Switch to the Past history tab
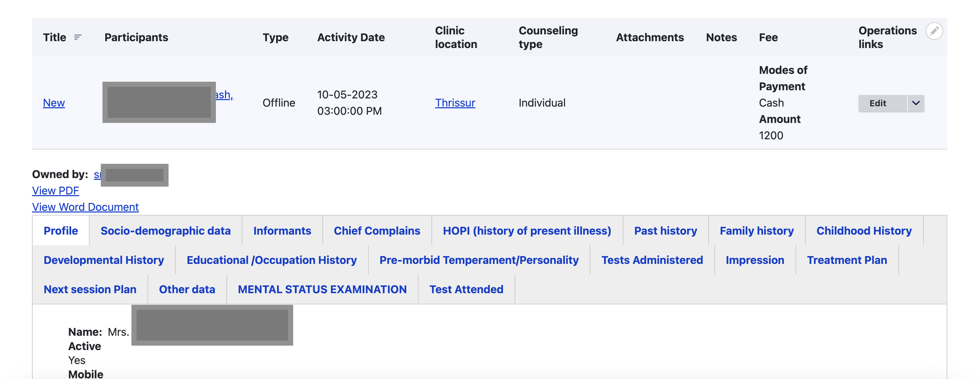 [665, 231]
